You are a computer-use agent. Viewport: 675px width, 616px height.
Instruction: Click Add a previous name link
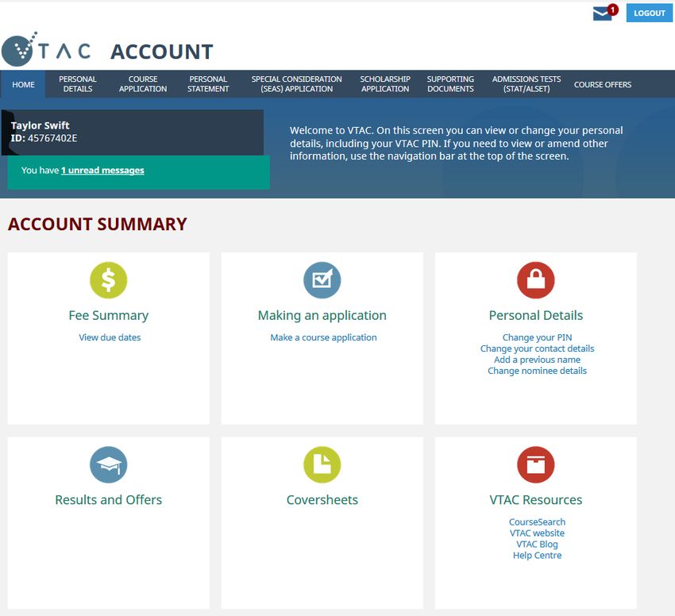(x=538, y=360)
